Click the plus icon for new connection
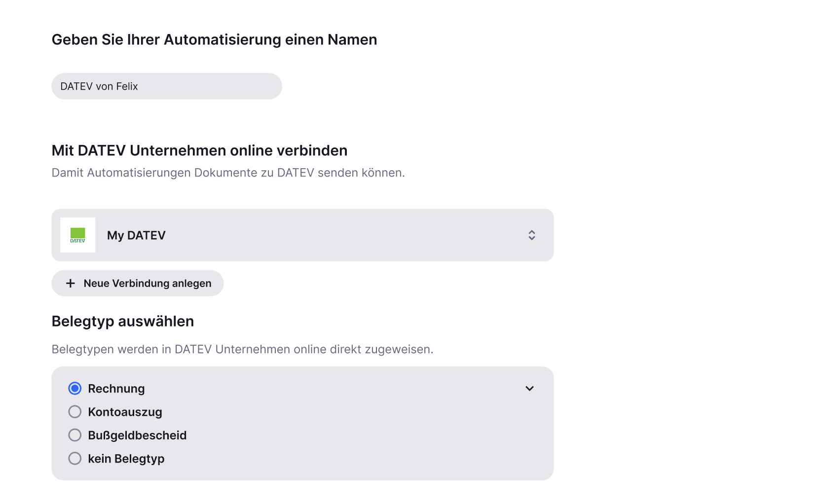Screen dimensions: 821x504 (x=71, y=283)
